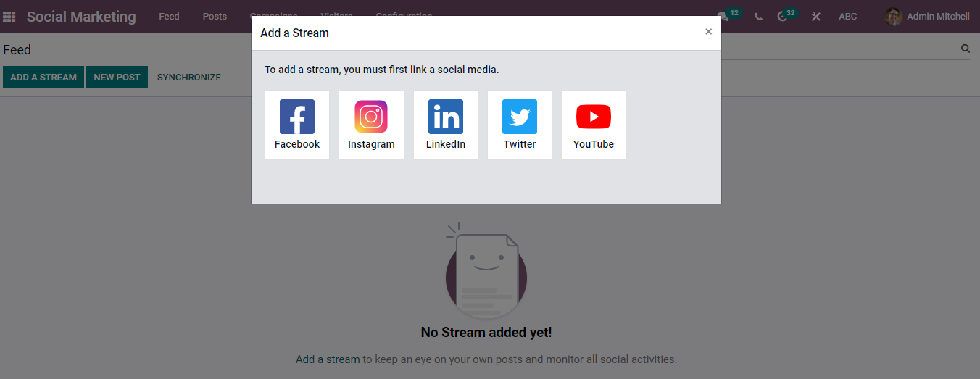Click the 'No Stream added yet!' heading
This screenshot has width=980, height=379.
(486, 333)
